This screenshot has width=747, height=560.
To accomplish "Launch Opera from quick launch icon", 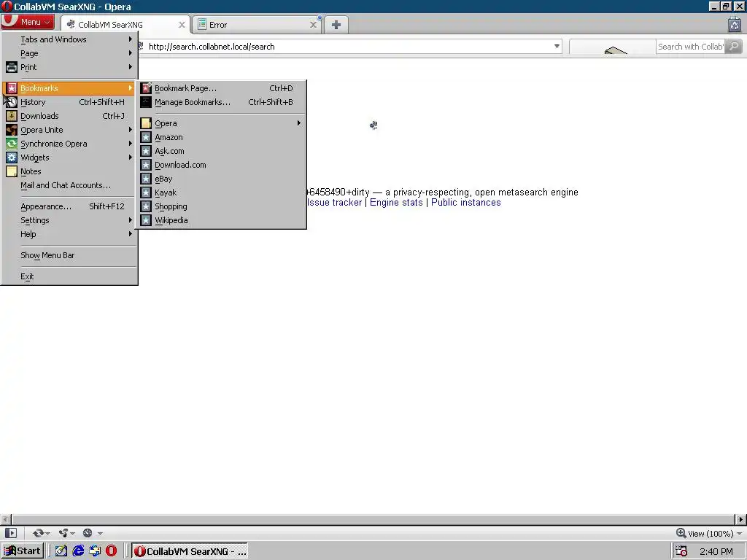I will pyautogui.click(x=111, y=551).
